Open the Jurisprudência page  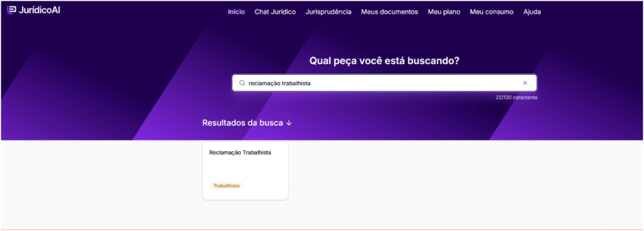pos(328,12)
